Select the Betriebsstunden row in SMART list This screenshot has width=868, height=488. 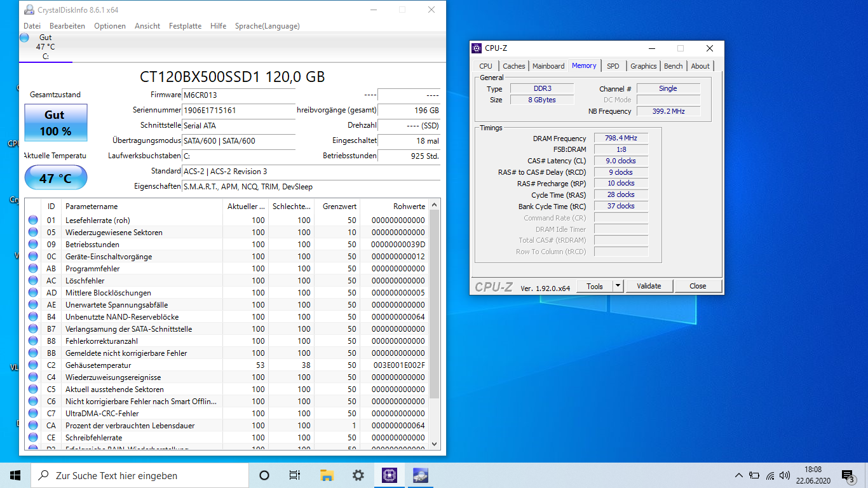pyautogui.click(x=226, y=244)
